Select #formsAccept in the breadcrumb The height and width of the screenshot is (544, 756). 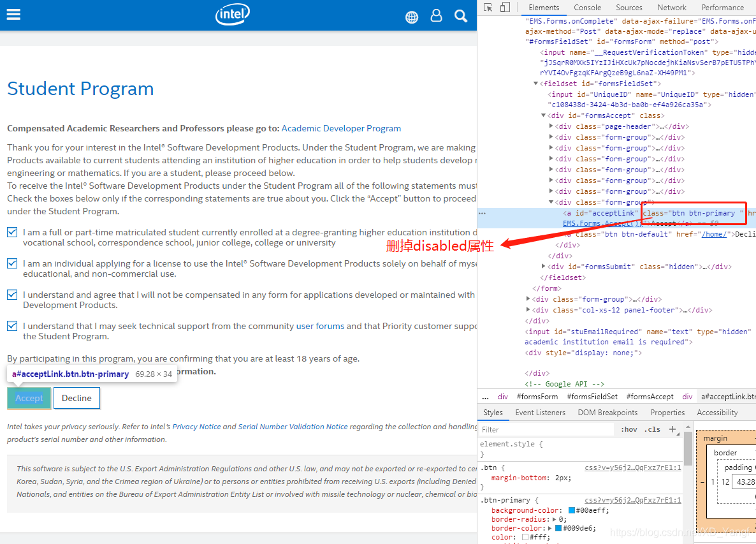(x=650, y=397)
